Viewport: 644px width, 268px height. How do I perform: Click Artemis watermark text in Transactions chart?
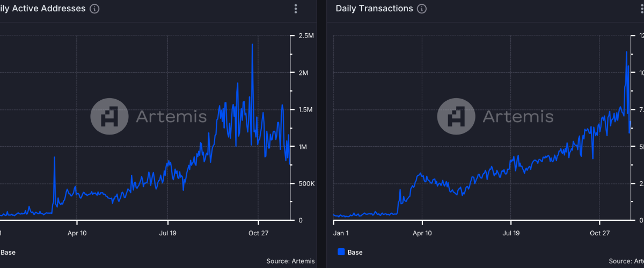click(518, 116)
